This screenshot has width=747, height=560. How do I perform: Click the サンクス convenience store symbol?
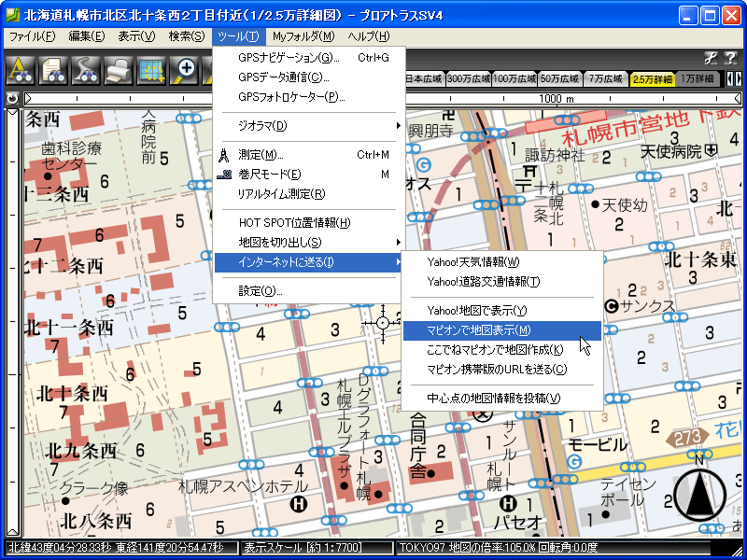pos(612,306)
